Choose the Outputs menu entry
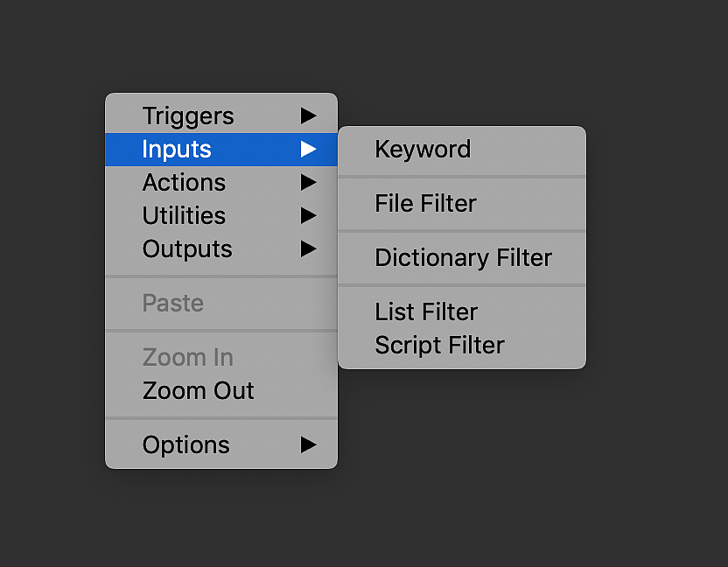The width and height of the screenshot is (728, 567). [x=187, y=248]
